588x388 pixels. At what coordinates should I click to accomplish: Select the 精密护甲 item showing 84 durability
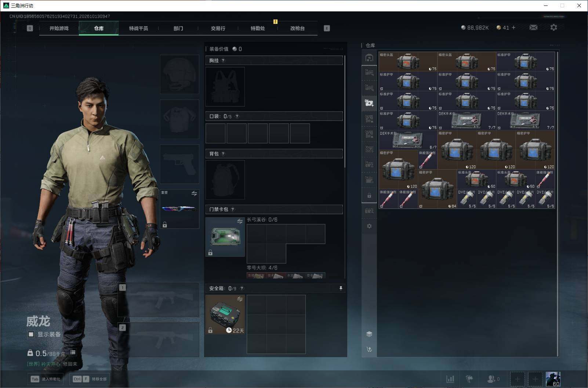coord(437,189)
